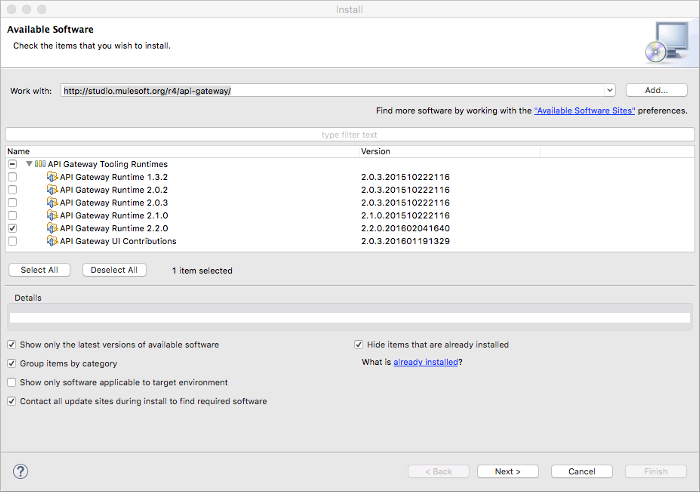Click the type filter text box
The image size is (700, 492).
[350, 135]
